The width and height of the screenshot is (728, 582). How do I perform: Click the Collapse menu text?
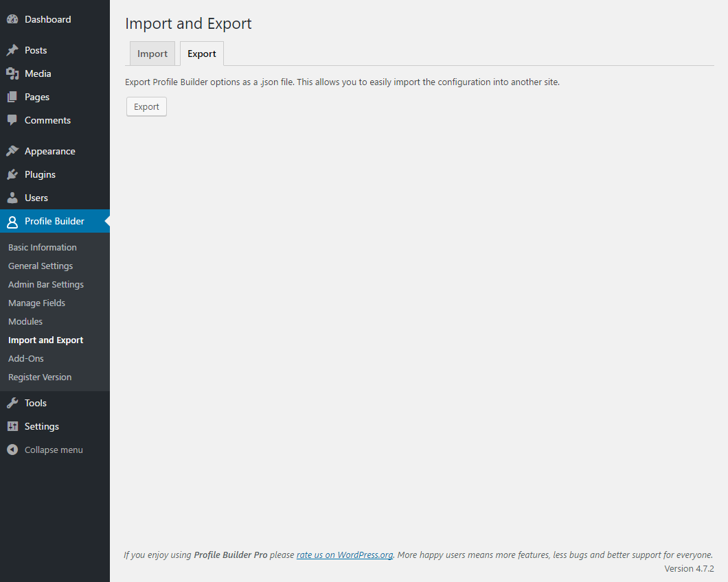pyautogui.click(x=54, y=450)
